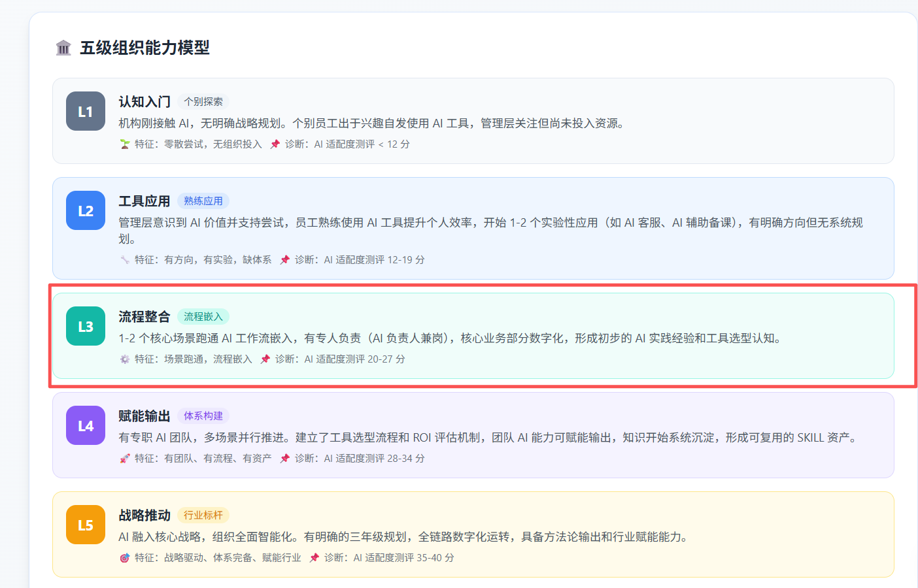Click the sprout icon before 零散尝试
The height and width of the screenshot is (588, 918).
124,144
